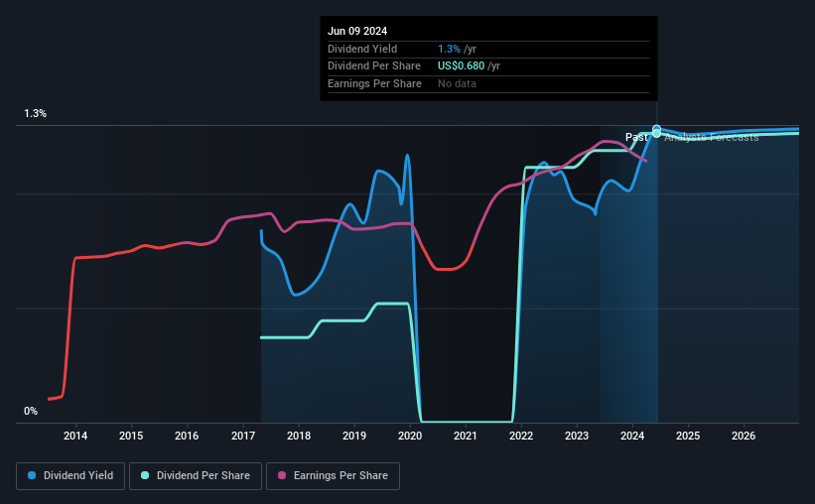Image resolution: width=815 pixels, height=504 pixels.
Task: Click the 2026 year label
Action: pyautogui.click(x=744, y=436)
